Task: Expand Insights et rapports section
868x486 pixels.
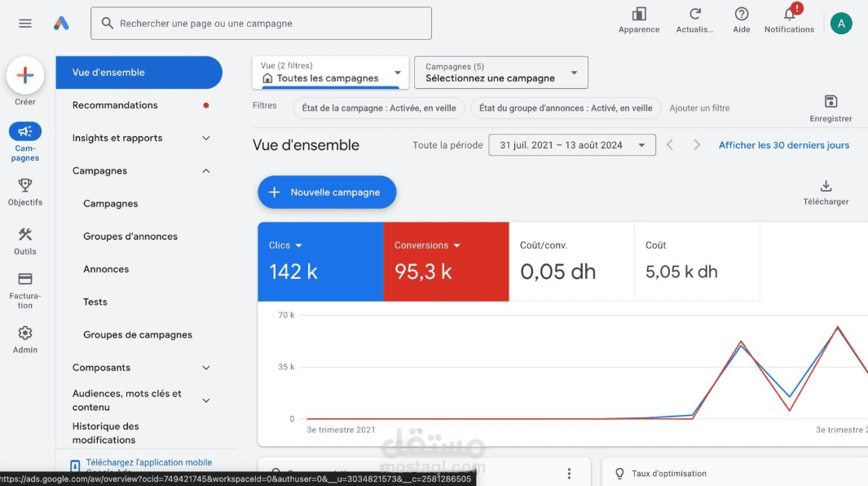Action: coord(206,138)
